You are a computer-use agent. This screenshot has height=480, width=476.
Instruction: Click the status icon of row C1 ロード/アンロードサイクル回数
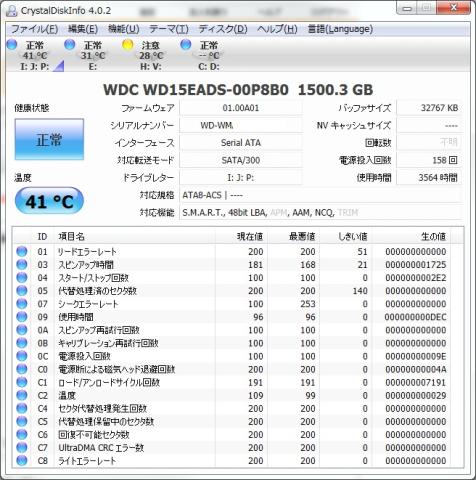pos(22,382)
